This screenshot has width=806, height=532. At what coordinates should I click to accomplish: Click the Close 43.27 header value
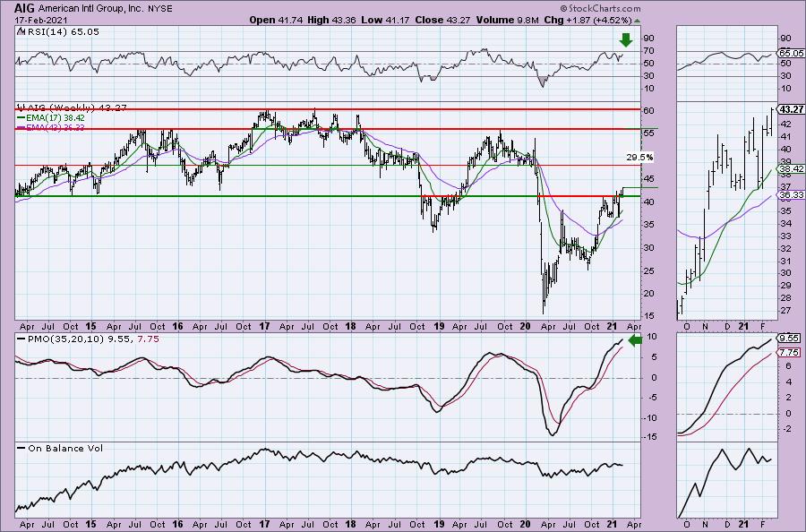(442, 20)
